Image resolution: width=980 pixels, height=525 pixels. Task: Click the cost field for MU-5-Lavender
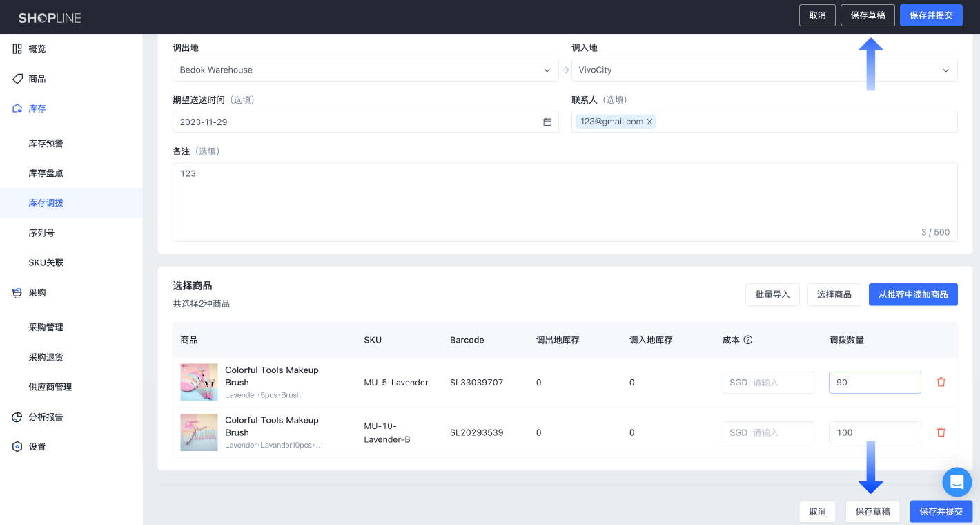(768, 382)
